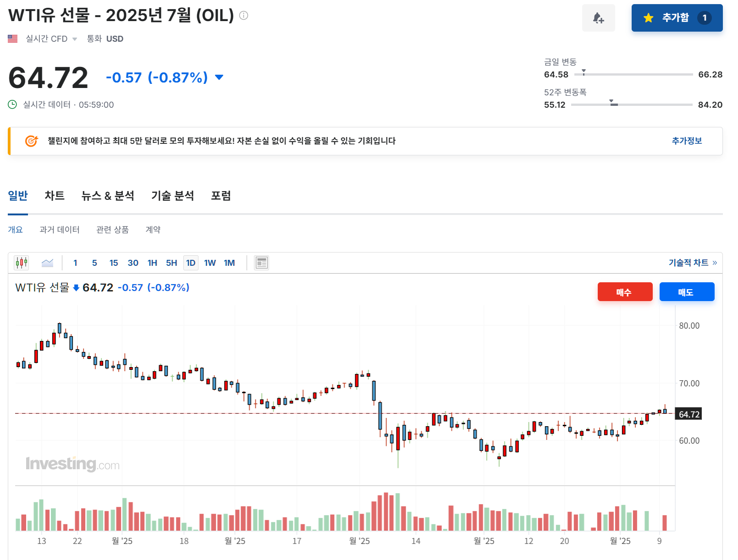Select the 1M chart interval
The image size is (738, 560).
(x=229, y=263)
